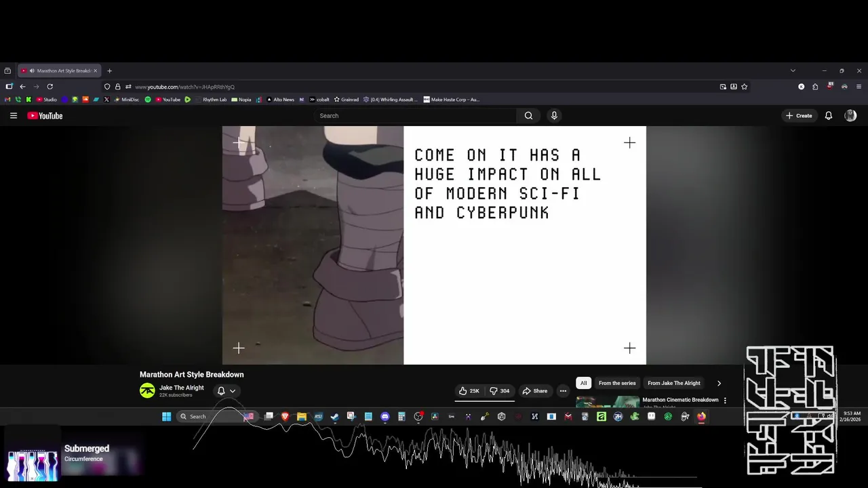The width and height of the screenshot is (868, 488).
Task: Bookmark this page with the star icon
Action: 744,87
